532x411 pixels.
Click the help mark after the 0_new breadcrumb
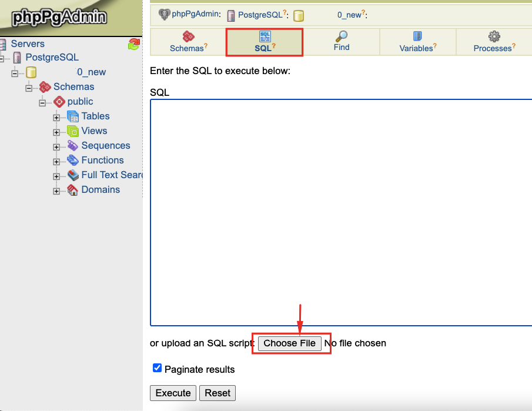click(363, 12)
